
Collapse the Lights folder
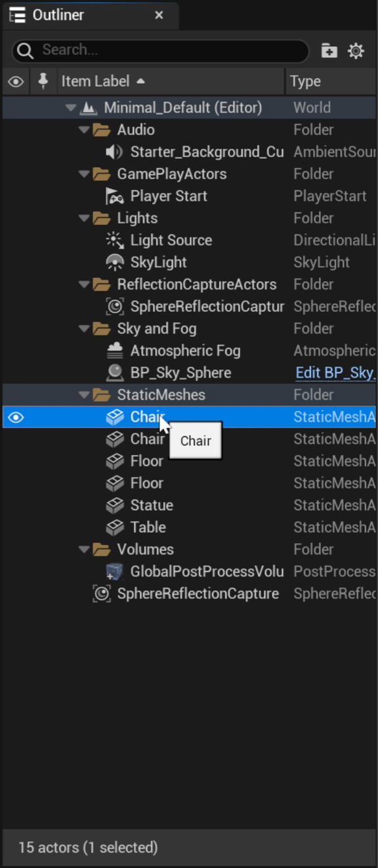pyautogui.click(x=84, y=218)
